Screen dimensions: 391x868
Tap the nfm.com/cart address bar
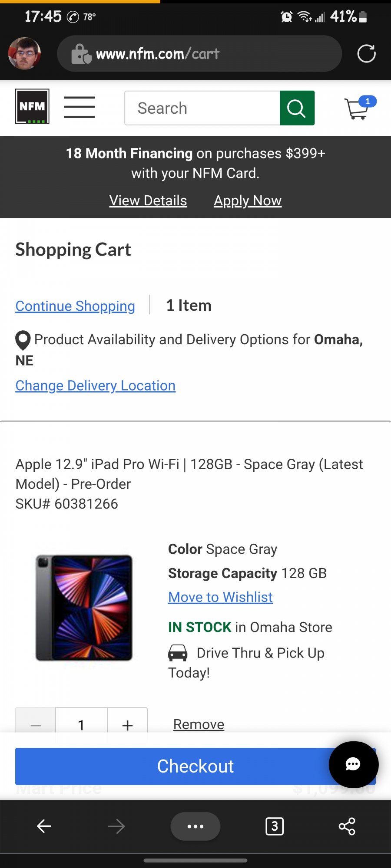[199, 54]
